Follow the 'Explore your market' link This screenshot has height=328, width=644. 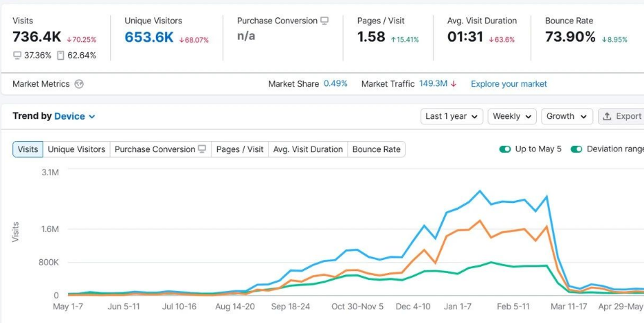[509, 84]
